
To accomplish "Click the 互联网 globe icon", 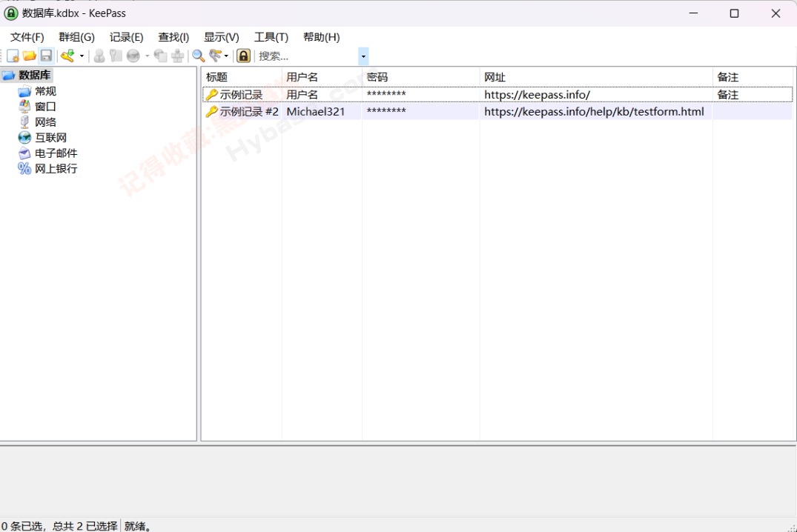I will (x=24, y=138).
